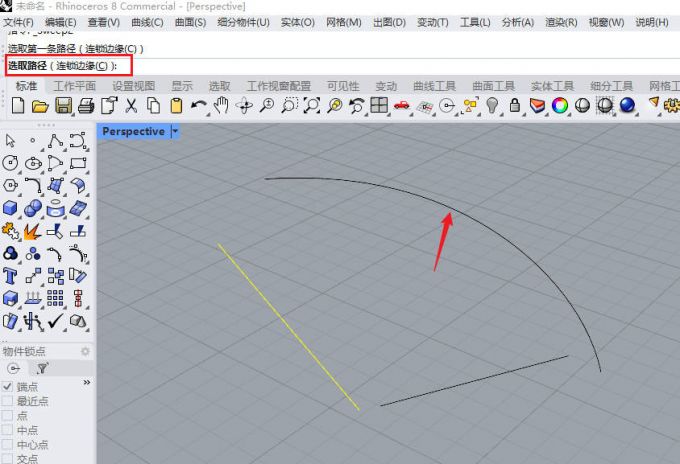Image resolution: width=680 pixels, height=464 pixels.
Task: Switch to the 设置视图 toolbar tab
Action: (x=134, y=86)
